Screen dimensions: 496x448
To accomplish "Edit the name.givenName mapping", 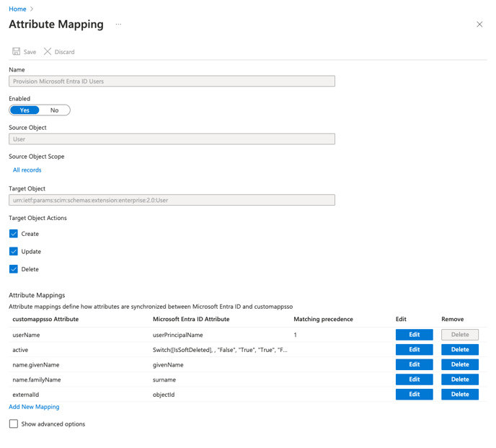I will (414, 364).
